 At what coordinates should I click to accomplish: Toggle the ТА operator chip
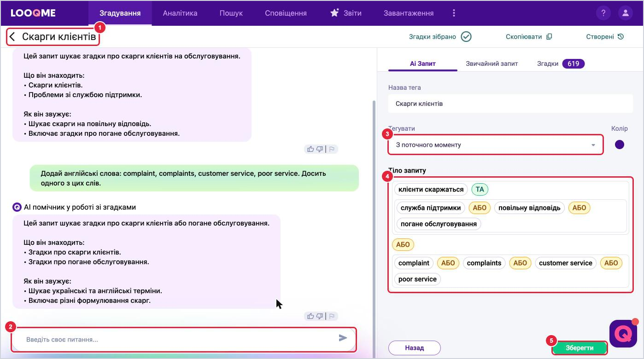click(x=480, y=189)
